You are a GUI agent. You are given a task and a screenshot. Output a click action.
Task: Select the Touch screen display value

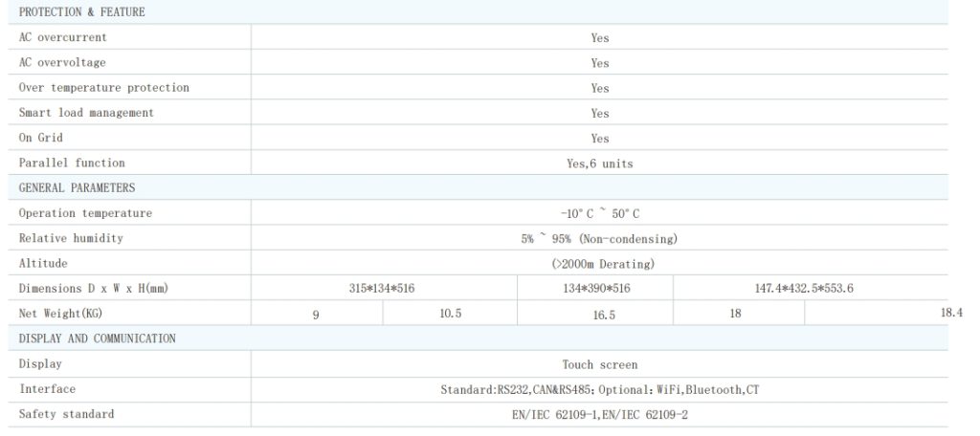click(599, 364)
